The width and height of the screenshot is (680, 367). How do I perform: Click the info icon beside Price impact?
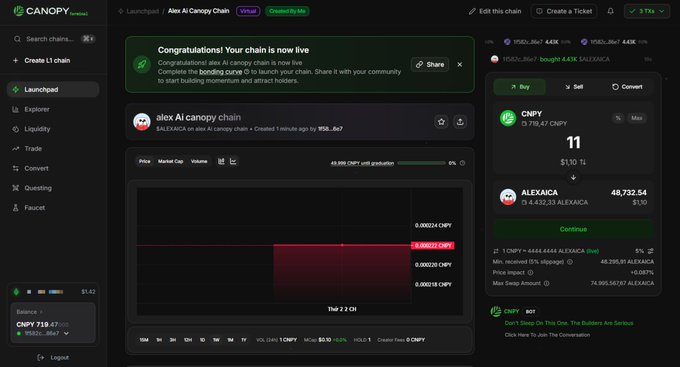tap(530, 273)
